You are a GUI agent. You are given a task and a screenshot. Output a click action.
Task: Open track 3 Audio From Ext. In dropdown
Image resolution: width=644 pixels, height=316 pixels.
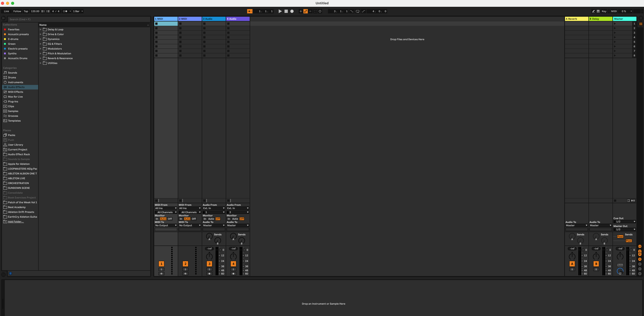(x=214, y=208)
